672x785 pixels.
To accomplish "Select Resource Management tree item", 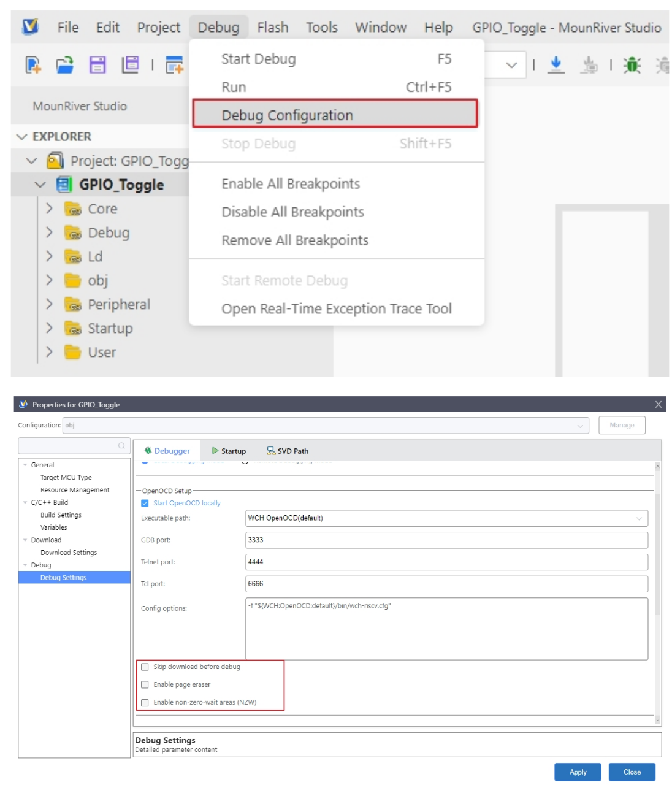I will pyautogui.click(x=75, y=490).
